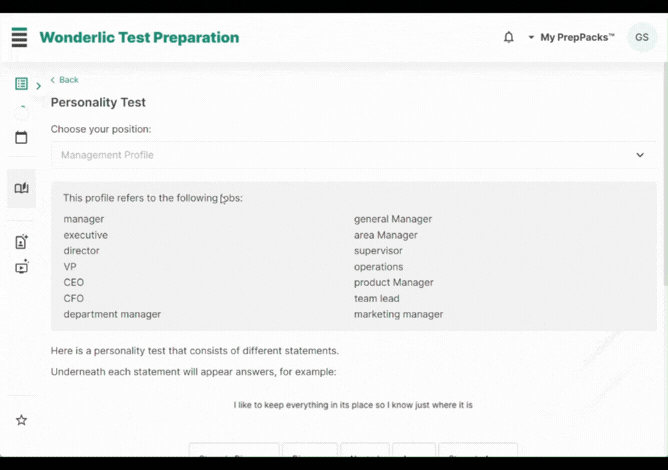This screenshot has height=470, width=668.
Task: Click the 'supervisor' job entry
Action: [x=378, y=251]
